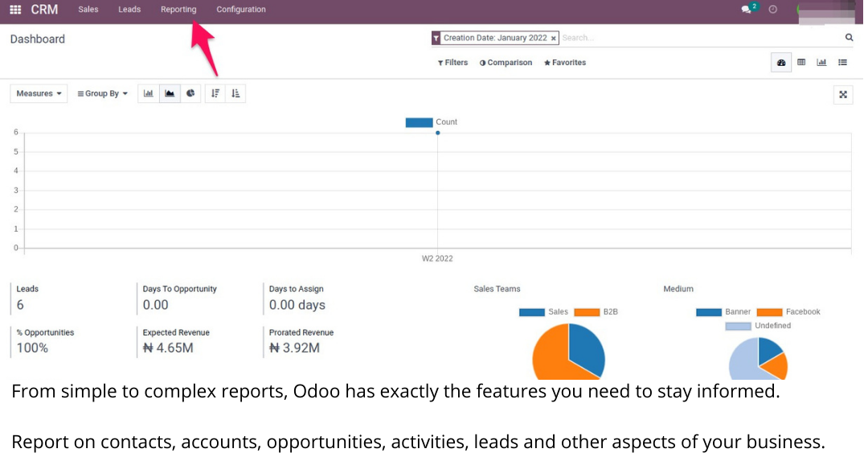This screenshot has height=457, width=868.
Task: Expand chart with the full-screen icon
Action: (x=843, y=94)
